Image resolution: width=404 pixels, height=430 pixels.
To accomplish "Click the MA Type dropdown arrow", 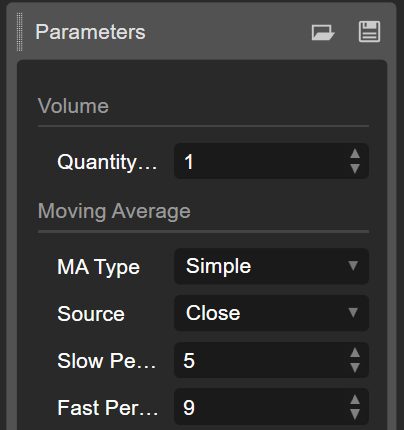I will click(353, 266).
